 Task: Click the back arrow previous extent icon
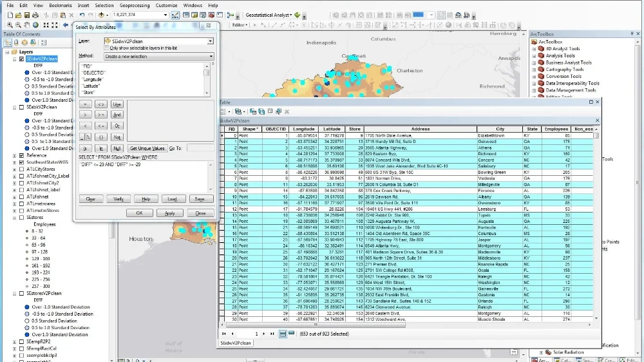pyautogui.click(x=65, y=25)
